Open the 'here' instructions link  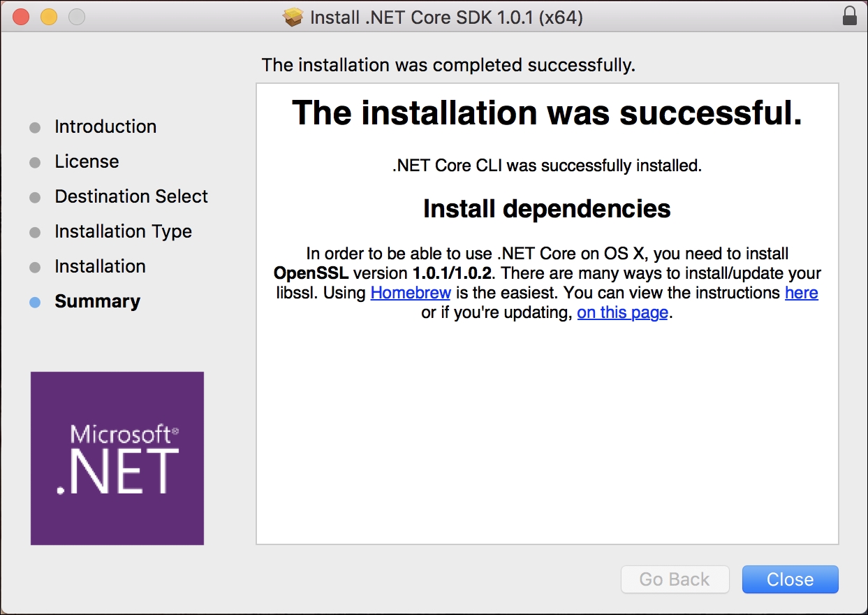pos(802,292)
